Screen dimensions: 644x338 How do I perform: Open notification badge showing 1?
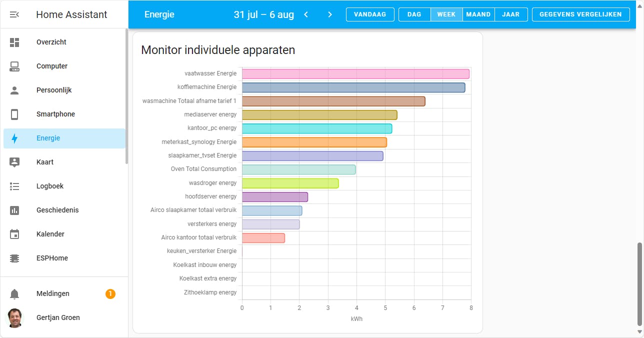[x=110, y=294]
